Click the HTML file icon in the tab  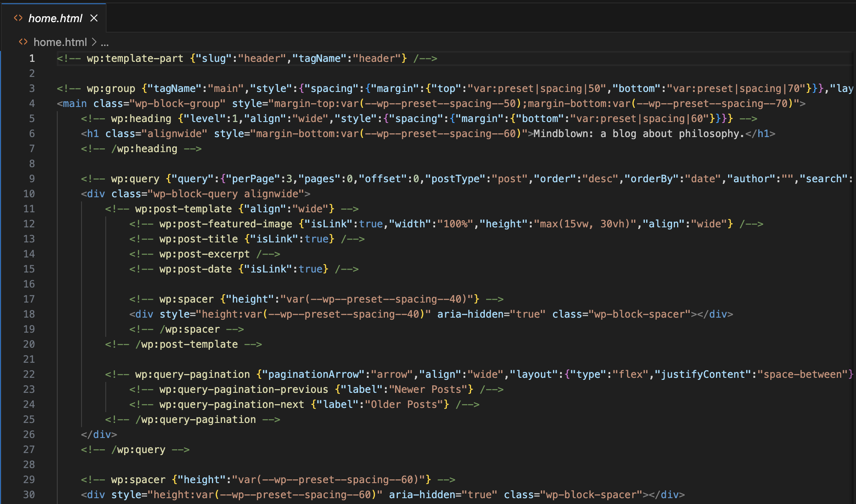pos(18,18)
